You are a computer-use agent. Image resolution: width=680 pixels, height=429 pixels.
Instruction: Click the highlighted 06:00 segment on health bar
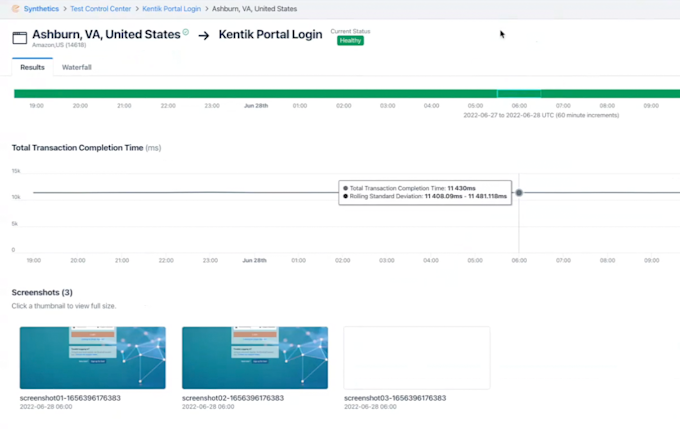point(519,94)
